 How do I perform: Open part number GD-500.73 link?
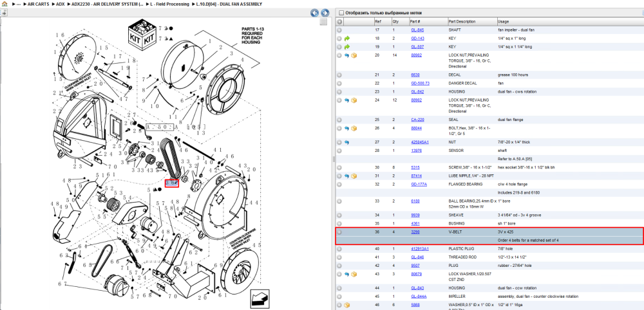click(420, 83)
